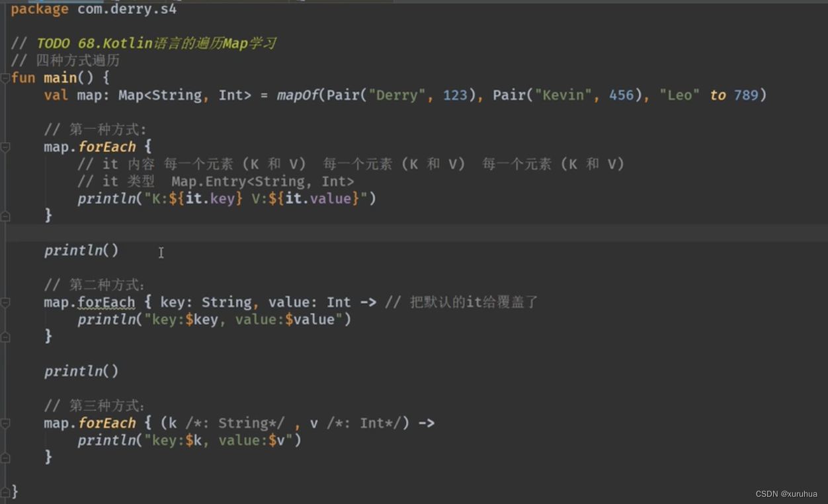Click fold-end marker after the it.key println block
Screen dimensions: 828x504
coord(5,216)
